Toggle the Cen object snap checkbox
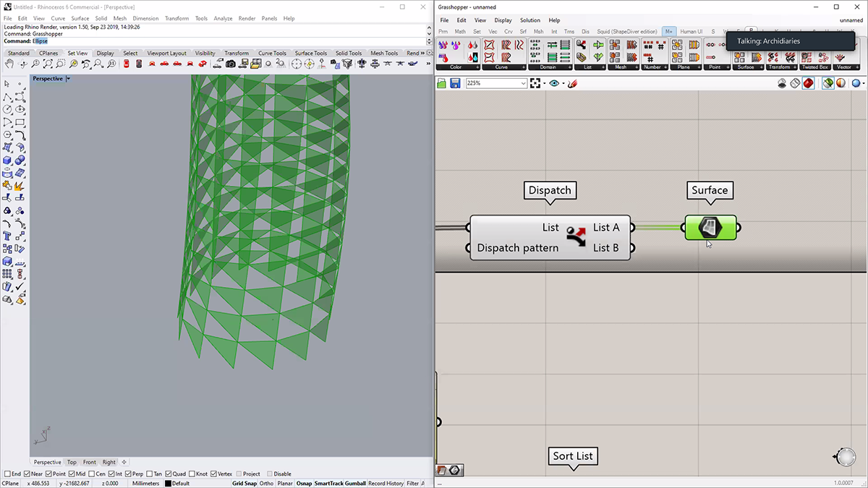 (91, 474)
